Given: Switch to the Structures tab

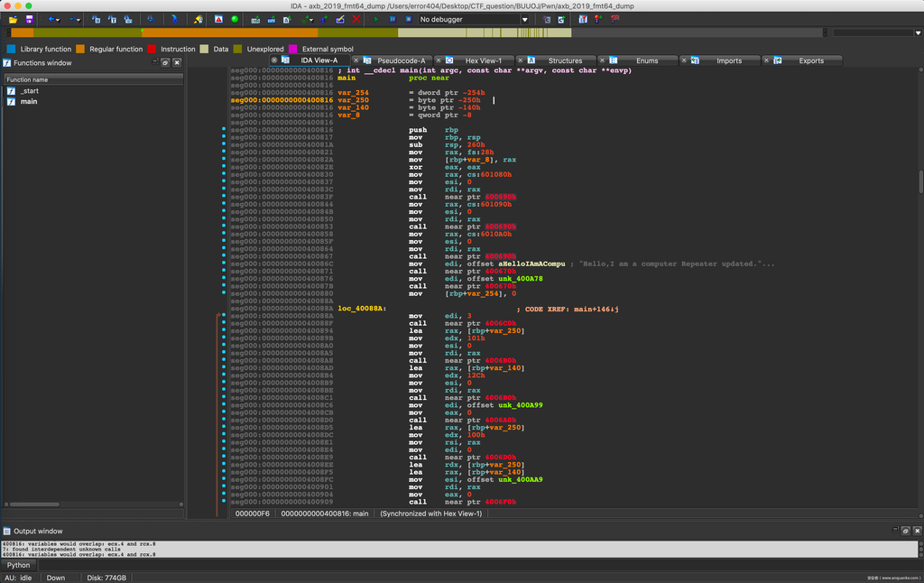Looking at the screenshot, I should pyautogui.click(x=565, y=60).
